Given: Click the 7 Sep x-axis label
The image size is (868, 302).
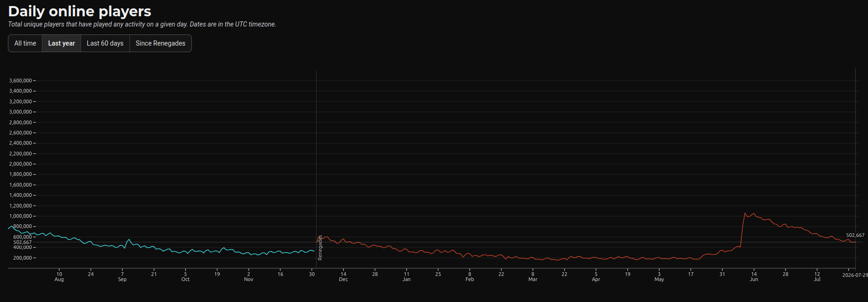Looking at the screenshot, I should (122, 277).
